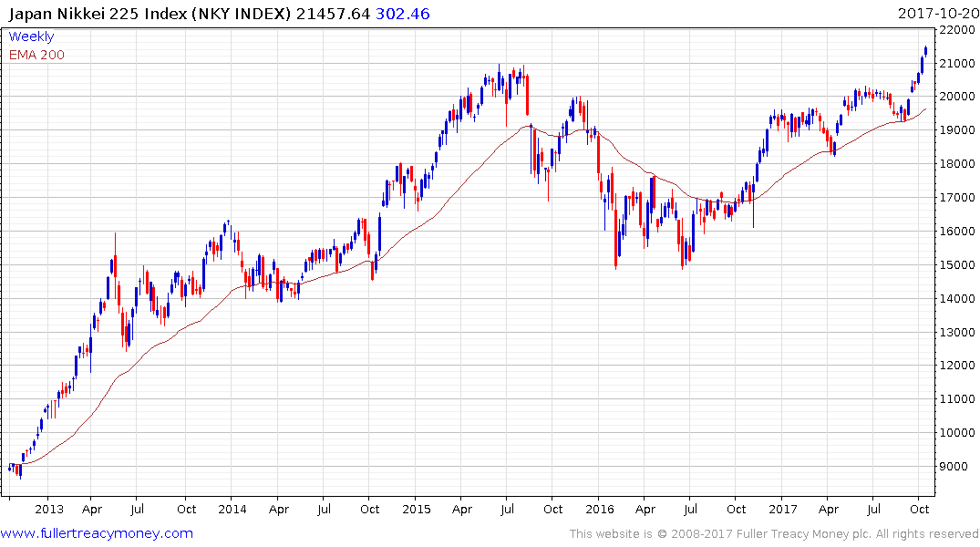This screenshot has width=980, height=547.
Task: Click the 13000 price axis label
Action: click(957, 332)
